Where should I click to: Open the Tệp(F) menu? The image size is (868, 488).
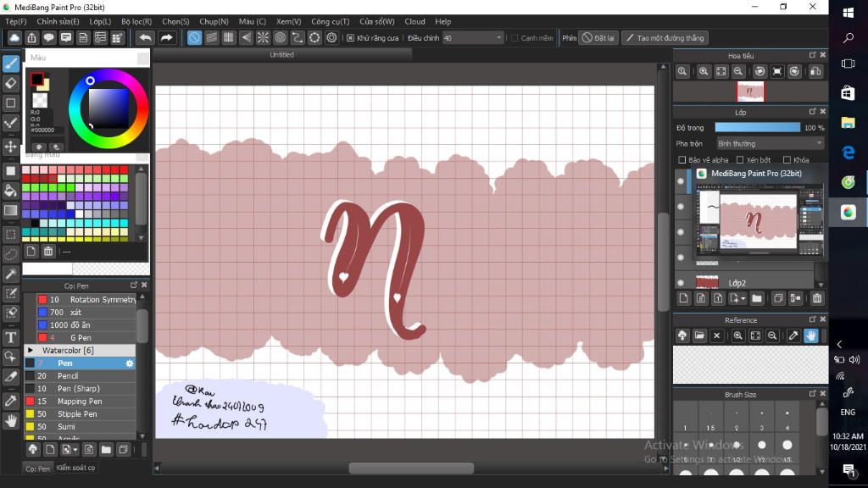[15, 21]
